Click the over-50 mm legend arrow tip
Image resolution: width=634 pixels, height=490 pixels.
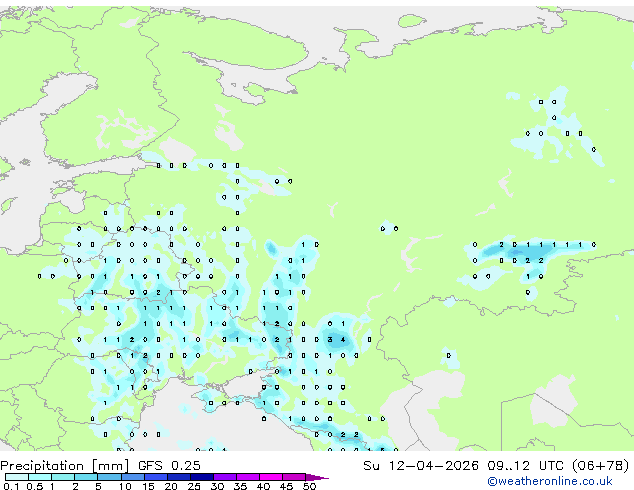317,478
